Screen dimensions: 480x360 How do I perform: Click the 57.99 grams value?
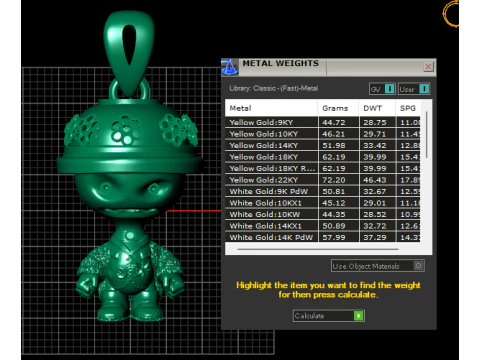334,237
